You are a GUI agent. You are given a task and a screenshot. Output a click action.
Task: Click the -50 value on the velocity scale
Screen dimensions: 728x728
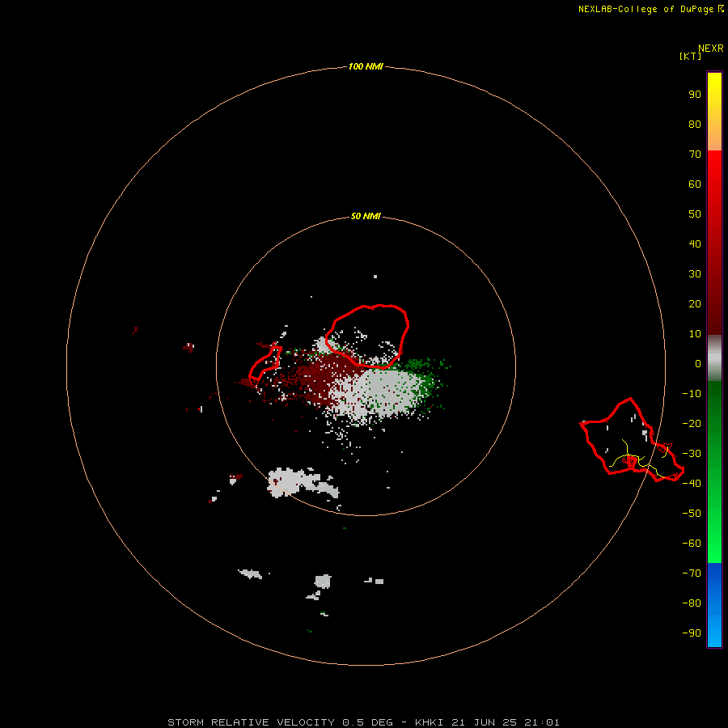(692, 514)
